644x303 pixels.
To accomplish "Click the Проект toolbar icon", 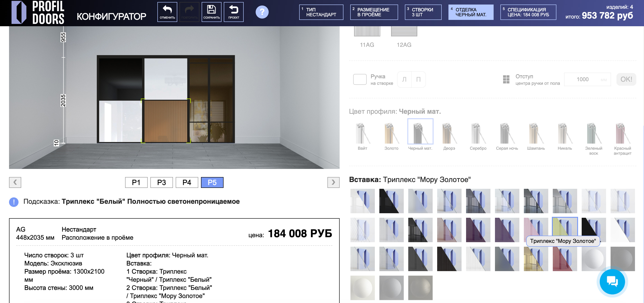I will [233, 12].
